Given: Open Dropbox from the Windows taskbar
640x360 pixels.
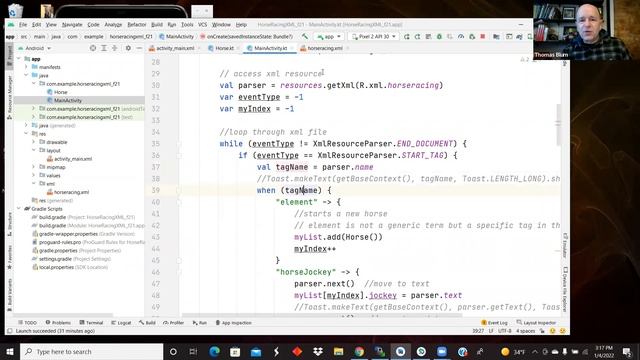Looking at the screenshot, I should (x=318, y=351).
